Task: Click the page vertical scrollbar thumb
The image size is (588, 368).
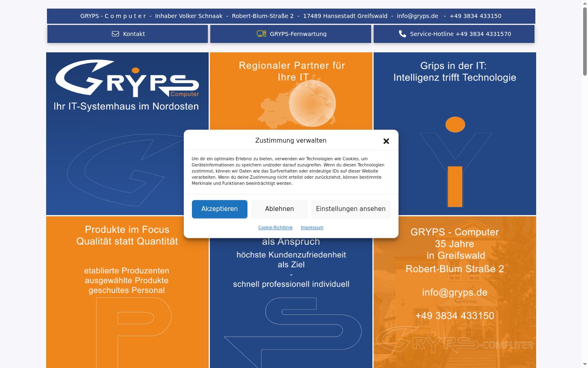Action: (585, 41)
